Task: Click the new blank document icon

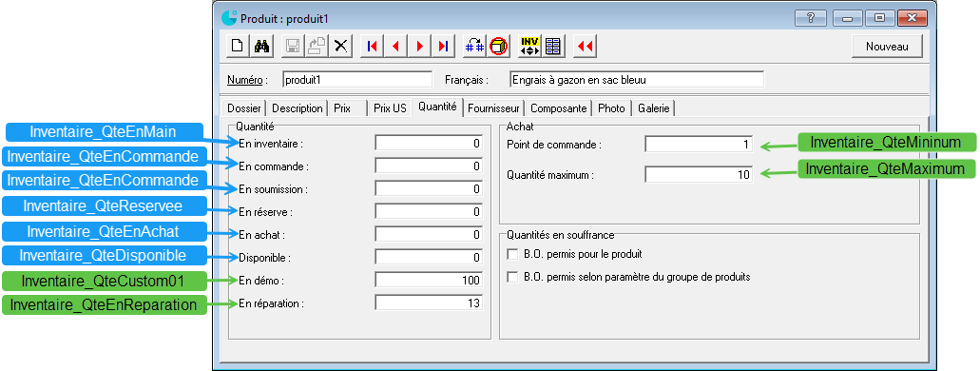Action: [238, 46]
